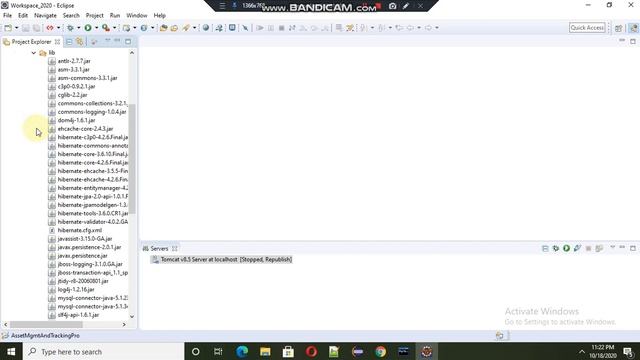
Task: Select javax.persistence.jar entry
Action: pos(82,256)
